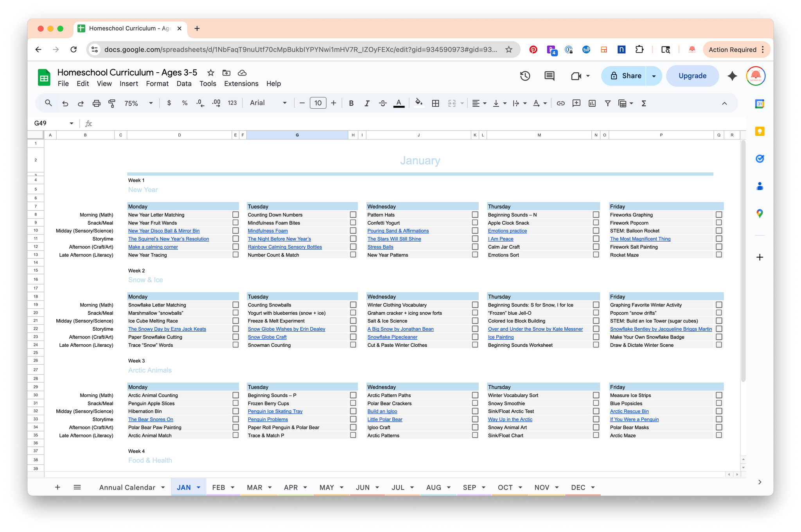Open the Extensions menu
Screen dimensions: 801x532
click(x=241, y=84)
